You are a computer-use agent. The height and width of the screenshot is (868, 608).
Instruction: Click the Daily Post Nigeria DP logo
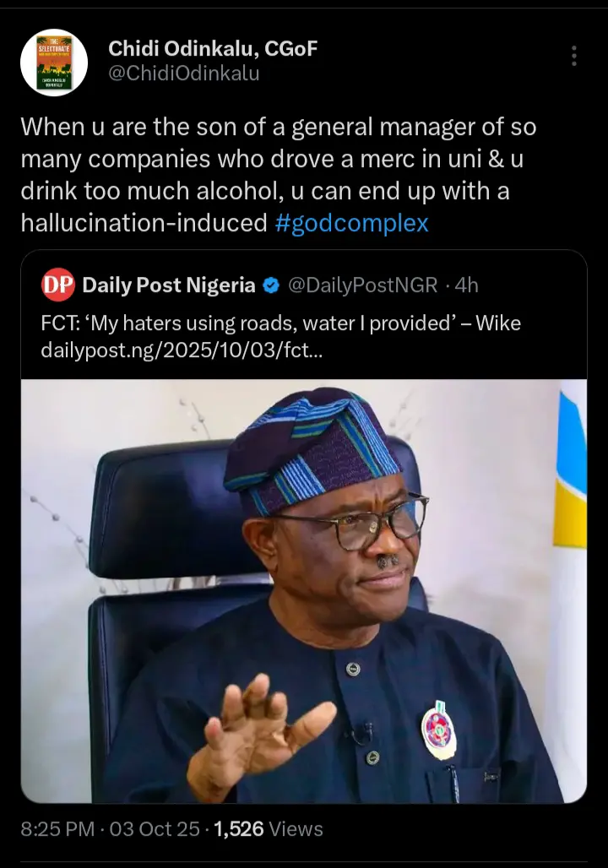point(58,285)
